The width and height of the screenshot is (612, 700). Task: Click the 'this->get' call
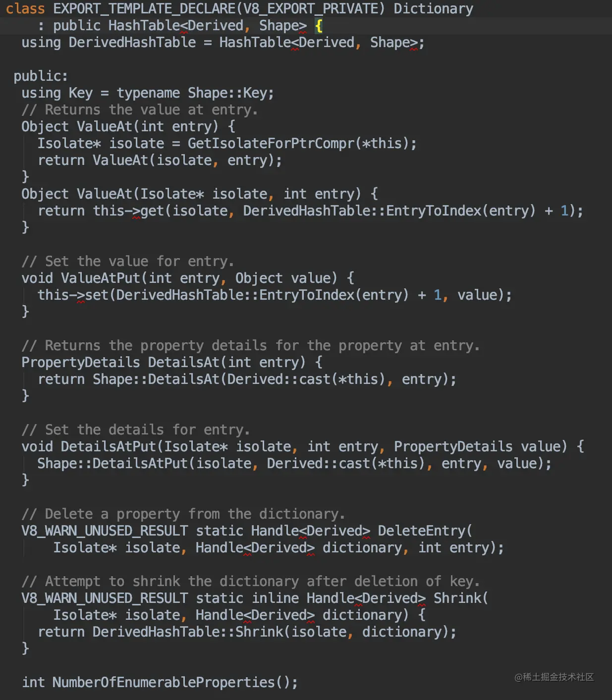click(128, 211)
